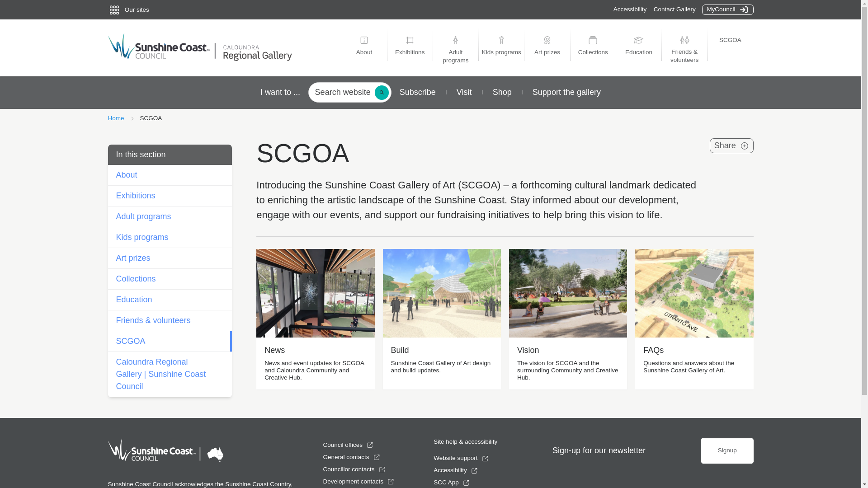This screenshot has width=868, height=488.
Task: Select Collections in the sidebar
Action: point(170,279)
